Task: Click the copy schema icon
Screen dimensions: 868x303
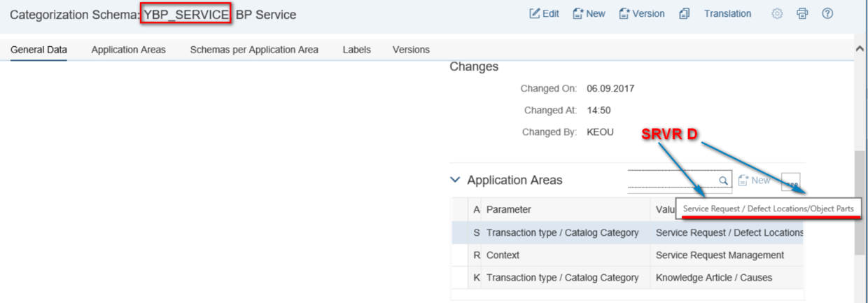Action: click(x=685, y=14)
